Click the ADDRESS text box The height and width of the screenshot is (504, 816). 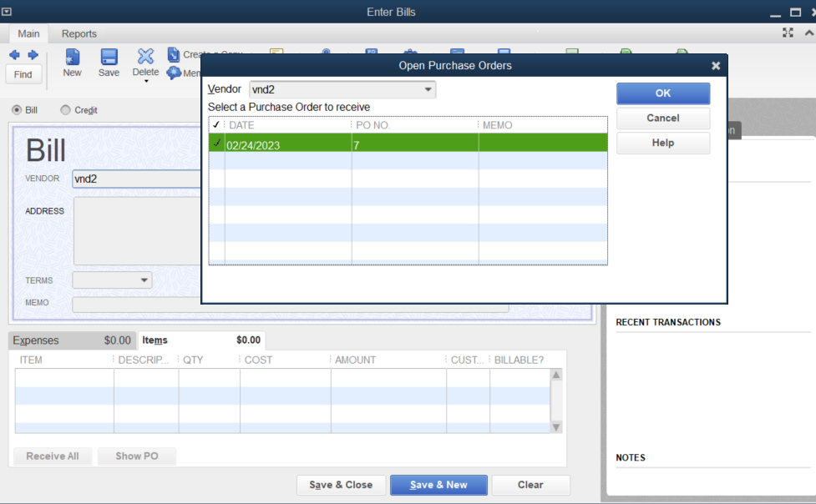pyautogui.click(x=137, y=230)
